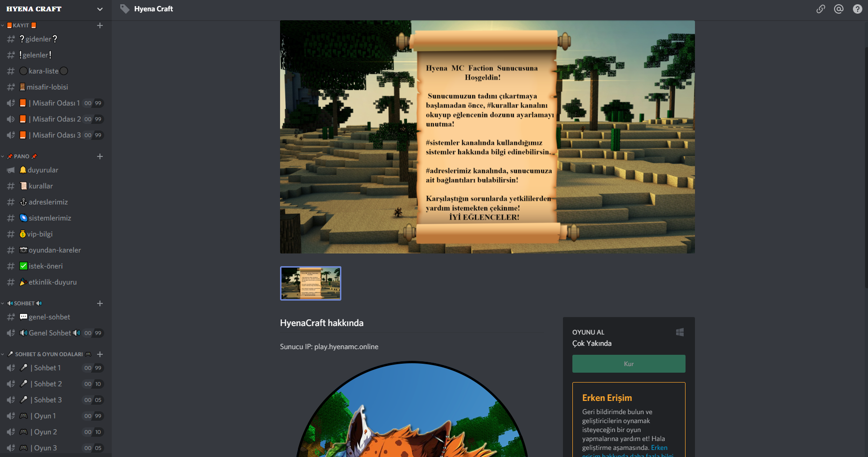Click the 'HyenaCraft hakkında' heading

(x=322, y=323)
